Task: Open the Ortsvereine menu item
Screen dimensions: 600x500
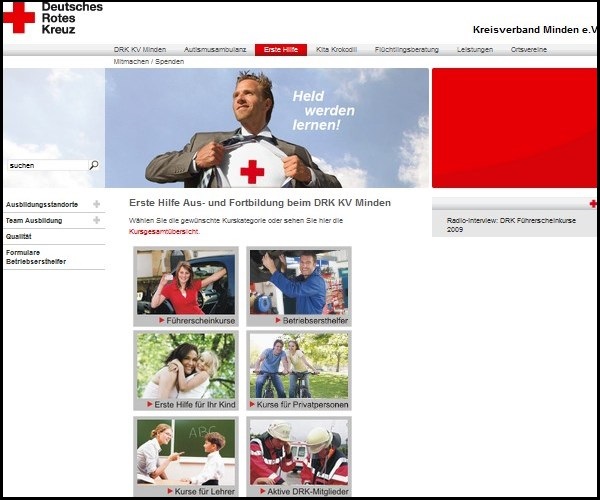Action: coord(528,50)
